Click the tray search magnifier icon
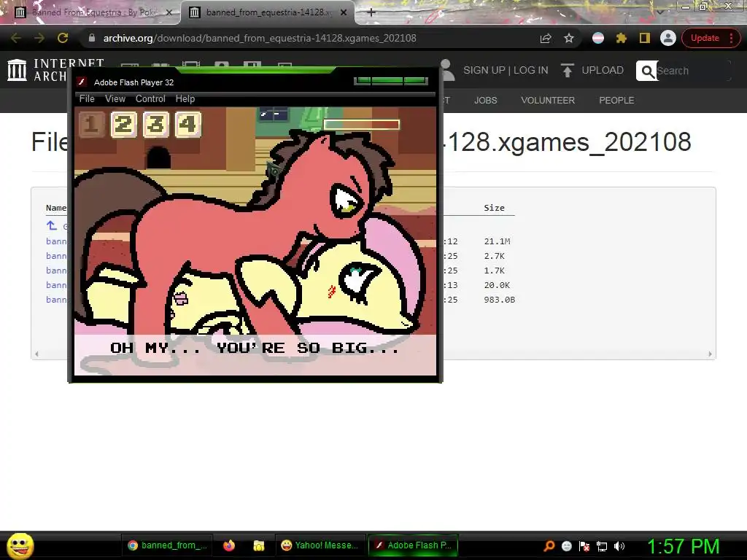Screen dimensions: 747x560 pos(549,546)
